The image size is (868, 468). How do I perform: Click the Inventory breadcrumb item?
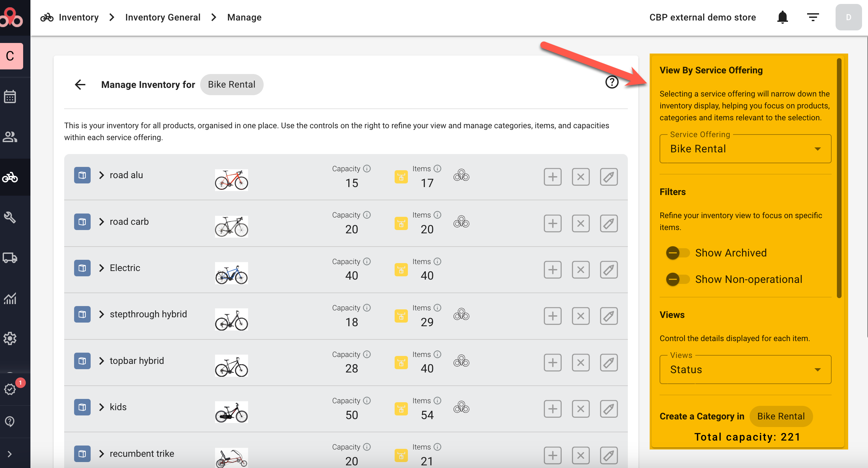78,17
